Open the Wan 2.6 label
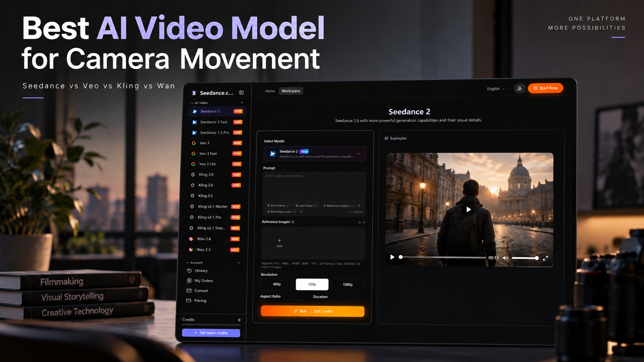This screenshot has height=362, width=644. pos(204,239)
